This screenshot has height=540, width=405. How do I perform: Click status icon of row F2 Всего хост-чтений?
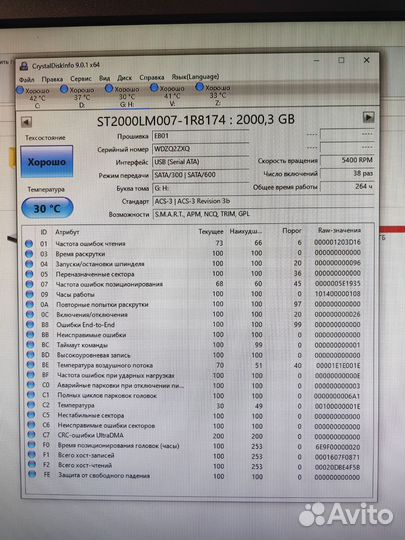pyautogui.click(x=32, y=465)
